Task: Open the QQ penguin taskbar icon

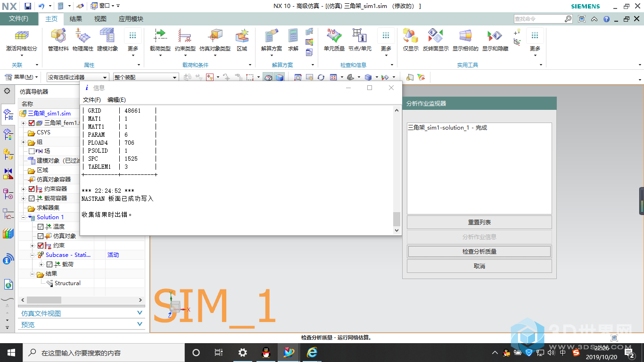Action: tap(266, 353)
